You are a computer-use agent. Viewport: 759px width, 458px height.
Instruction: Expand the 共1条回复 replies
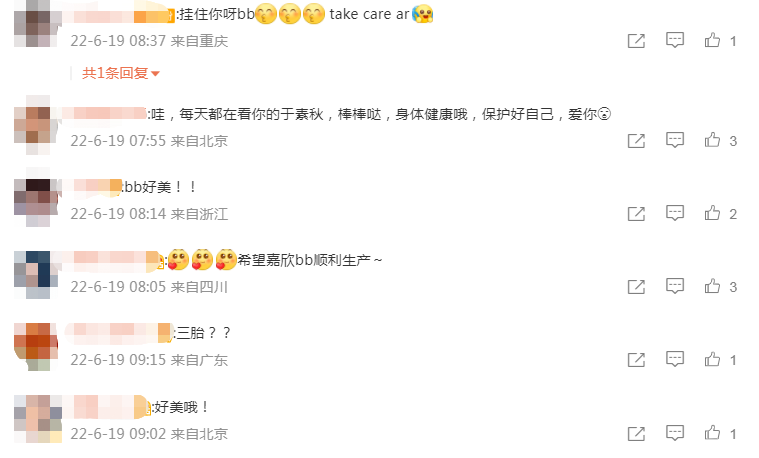click(121, 73)
